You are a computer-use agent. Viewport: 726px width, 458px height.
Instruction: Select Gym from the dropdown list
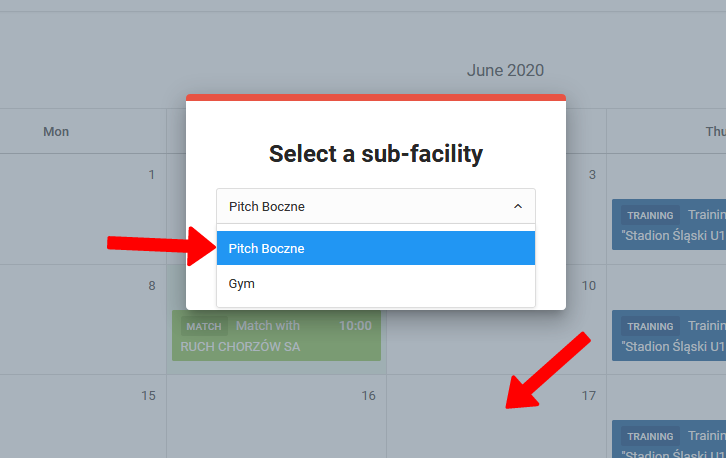click(x=375, y=284)
